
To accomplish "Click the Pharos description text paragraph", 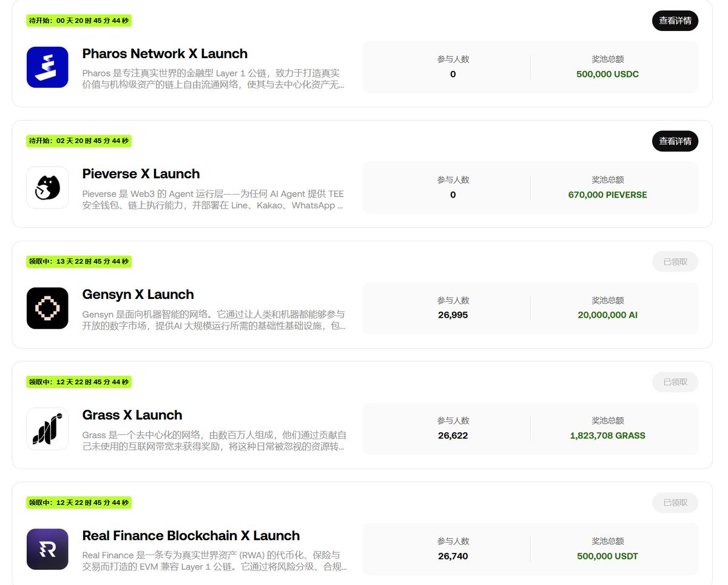I will [214, 79].
